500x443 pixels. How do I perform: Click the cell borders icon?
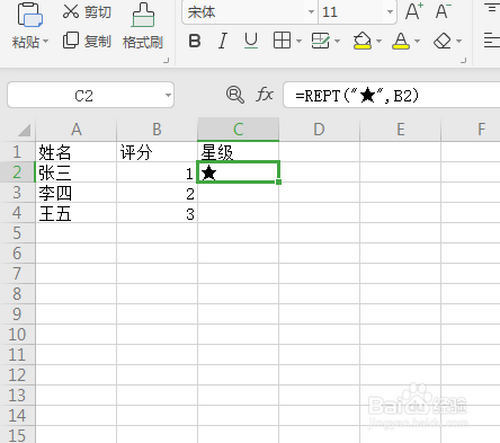[282, 41]
